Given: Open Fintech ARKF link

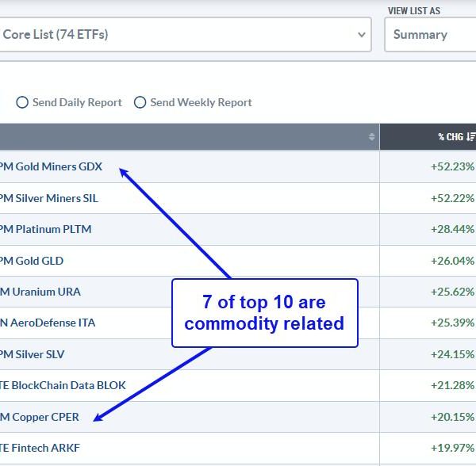Looking at the screenshot, I should 40,448.
